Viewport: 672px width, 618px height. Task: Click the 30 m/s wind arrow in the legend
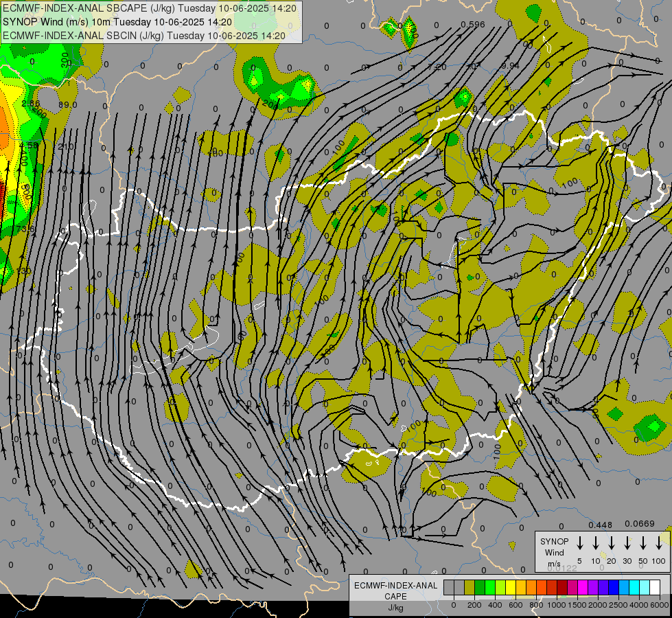pyautogui.click(x=627, y=542)
